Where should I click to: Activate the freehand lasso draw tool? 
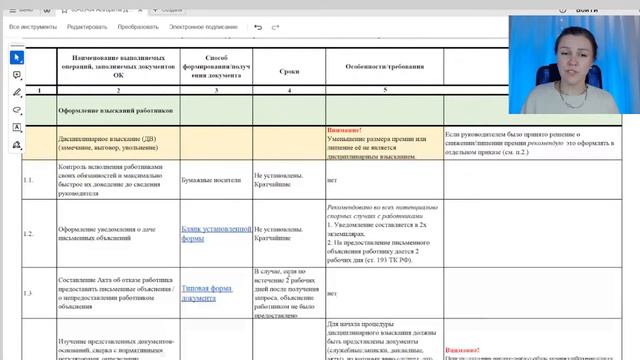pyautogui.click(x=17, y=110)
